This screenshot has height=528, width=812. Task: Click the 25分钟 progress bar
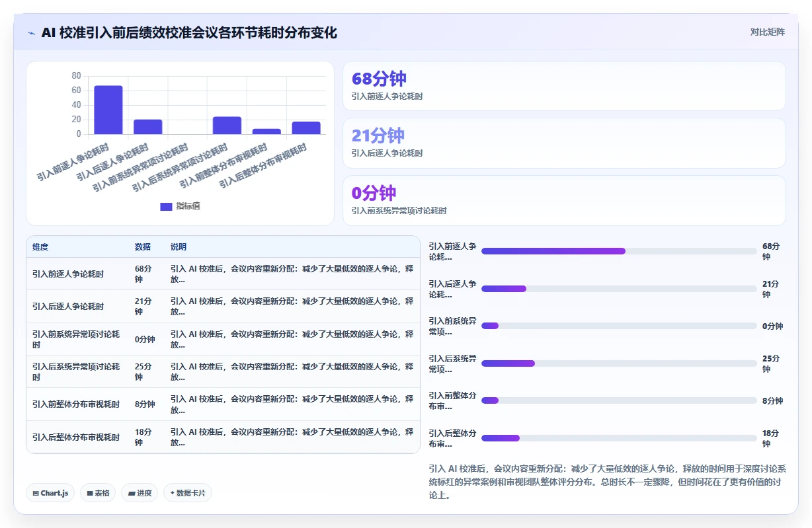tap(619, 363)
